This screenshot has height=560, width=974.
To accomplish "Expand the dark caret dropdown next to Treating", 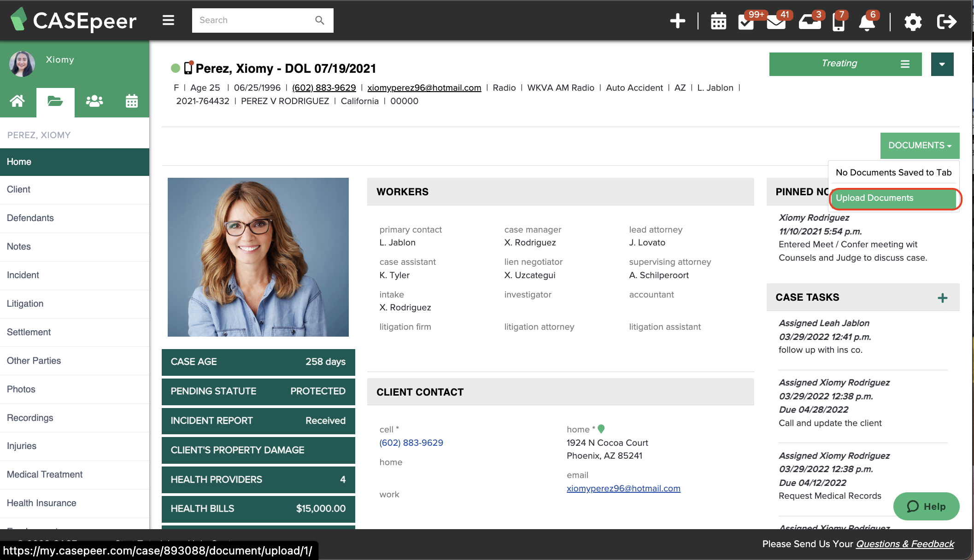I will [942, 64].
